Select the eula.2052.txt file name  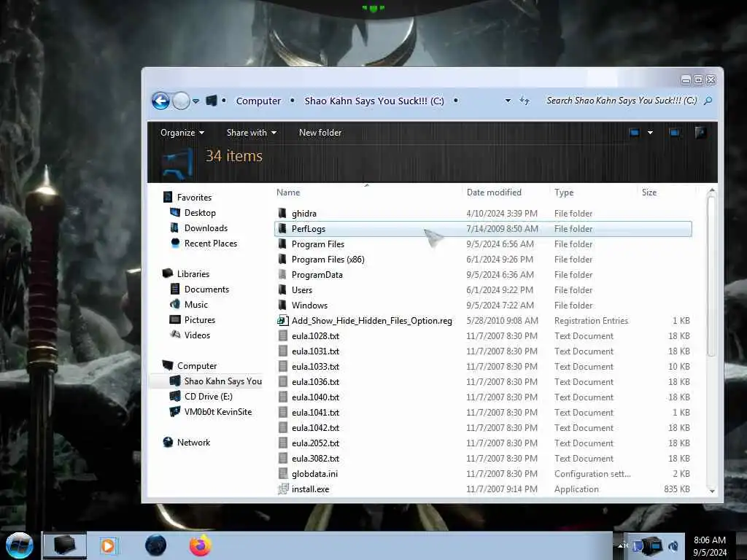(315, 443)
